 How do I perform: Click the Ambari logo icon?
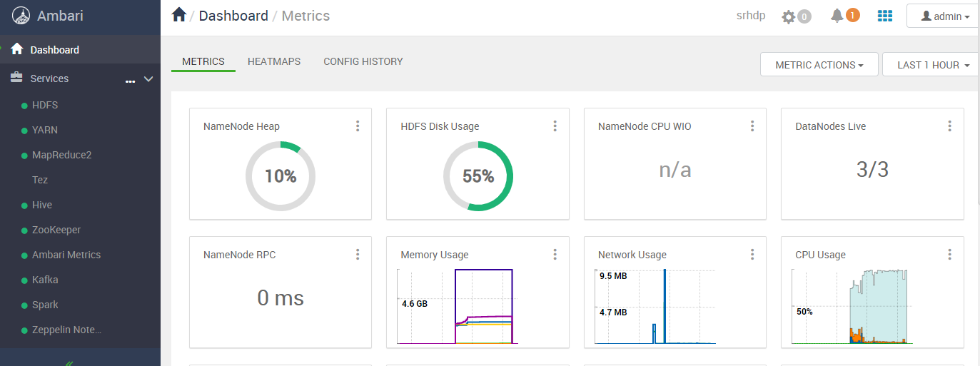point(21,16)
